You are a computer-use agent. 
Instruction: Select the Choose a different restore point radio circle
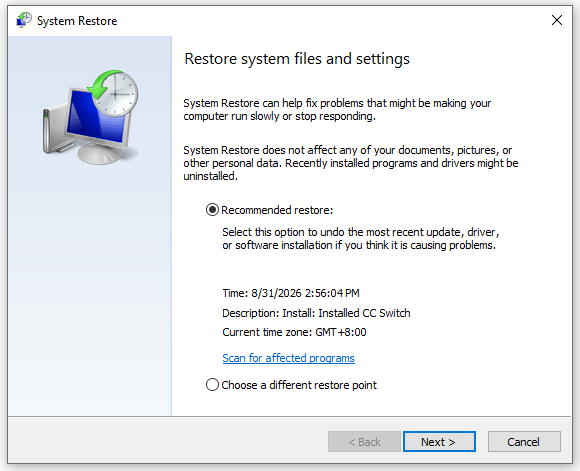click(x=212, y=385)
